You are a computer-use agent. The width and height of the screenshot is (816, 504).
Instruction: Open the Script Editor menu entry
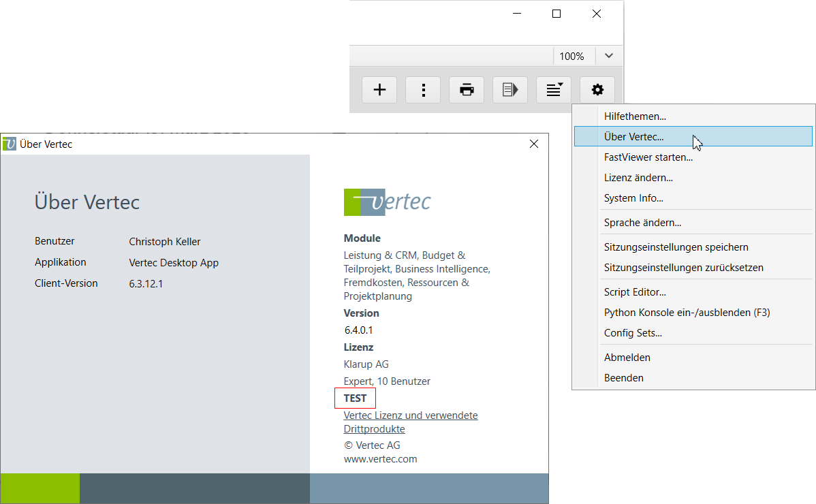(635, 292)
